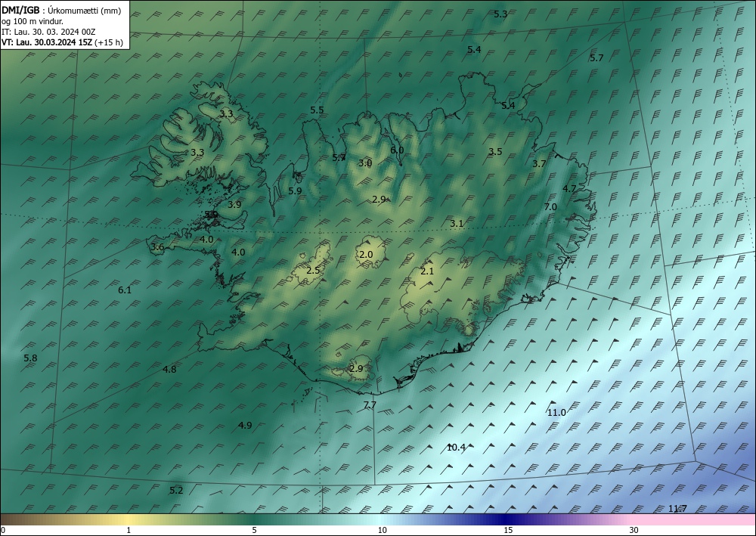Click the 2.1 value on the large glacier
Screen dimensions: 756x536
[x=427, y=271]
